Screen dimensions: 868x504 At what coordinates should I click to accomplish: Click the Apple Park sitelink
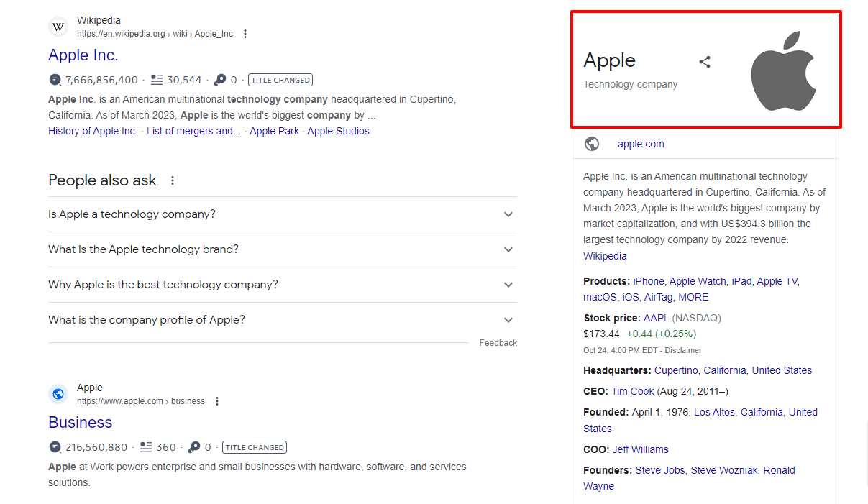[x=274, y=131]
